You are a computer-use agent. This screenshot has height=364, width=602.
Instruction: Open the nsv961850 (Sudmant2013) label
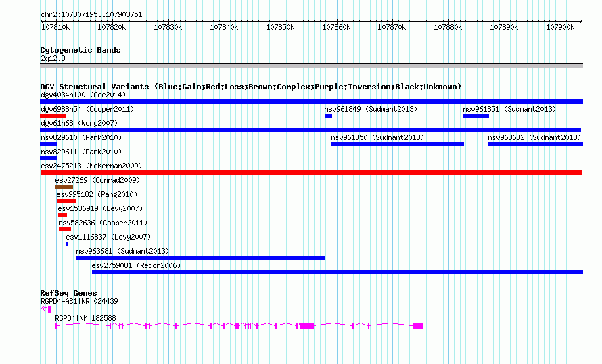click(x=378, y=137)
